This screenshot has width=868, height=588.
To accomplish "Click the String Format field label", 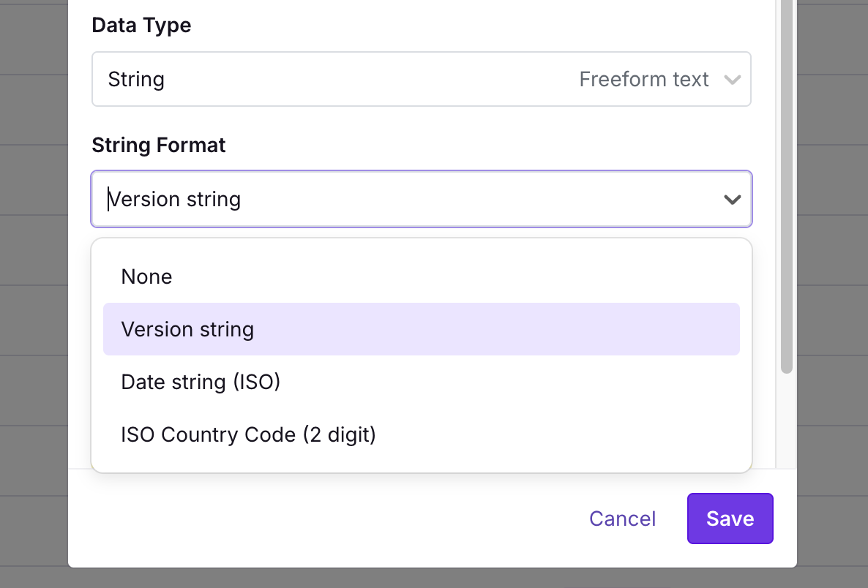I will 158,145.
